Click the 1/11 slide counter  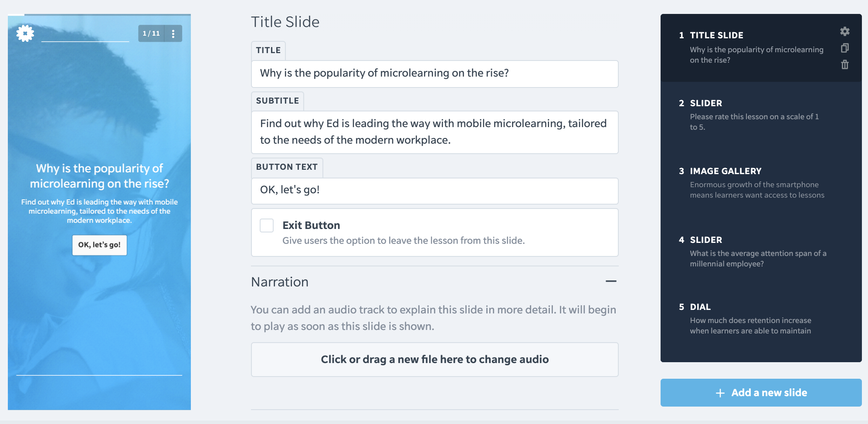pyautogui.click(x=151, y=34)
